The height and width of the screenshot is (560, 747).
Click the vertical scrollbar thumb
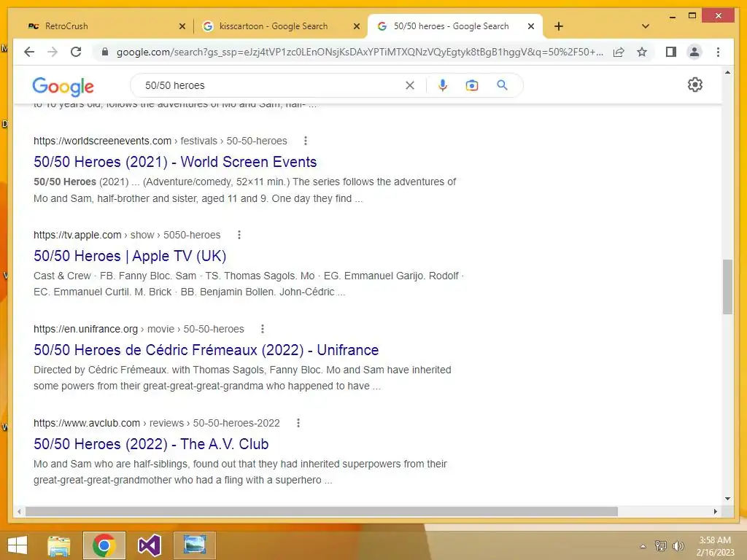pyautogui.click(x=727, y=287)
